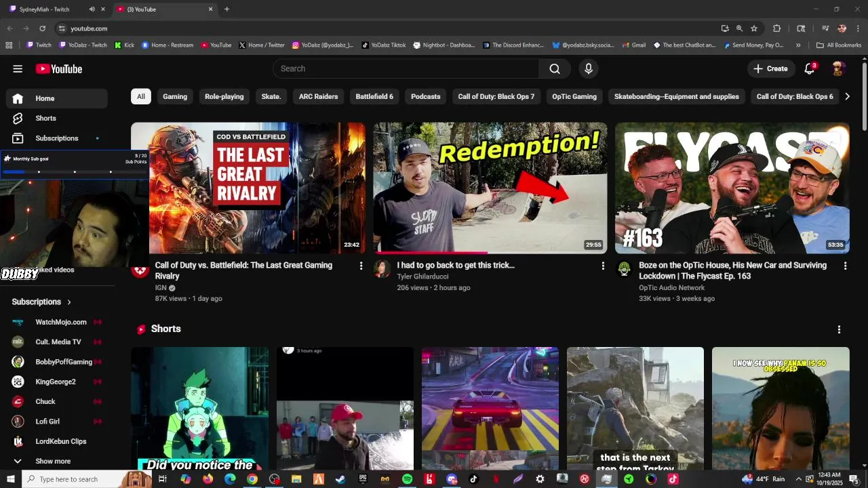Click the Redemption video thumbnail
This screenshot has height=488, width=868.
[x=490, y=188]
